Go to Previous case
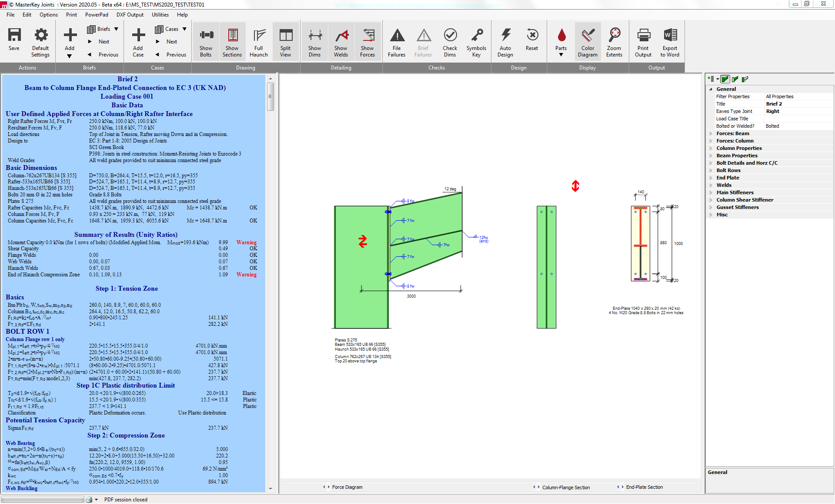The image size is (835, 504). pyautogui.click(x=171, y=55)
